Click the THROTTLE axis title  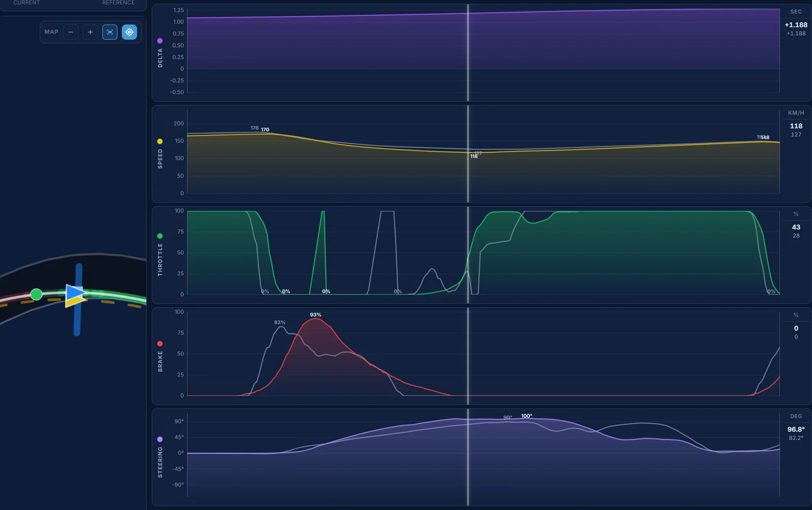(160, 259)
